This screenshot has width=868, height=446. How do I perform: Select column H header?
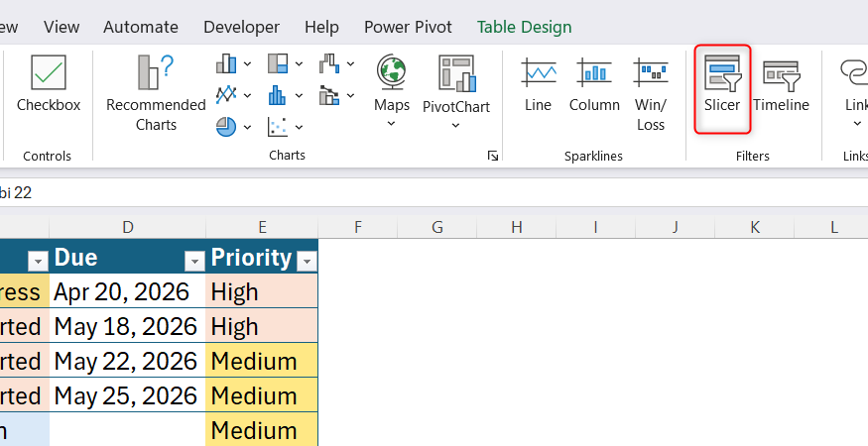(517, 227)
